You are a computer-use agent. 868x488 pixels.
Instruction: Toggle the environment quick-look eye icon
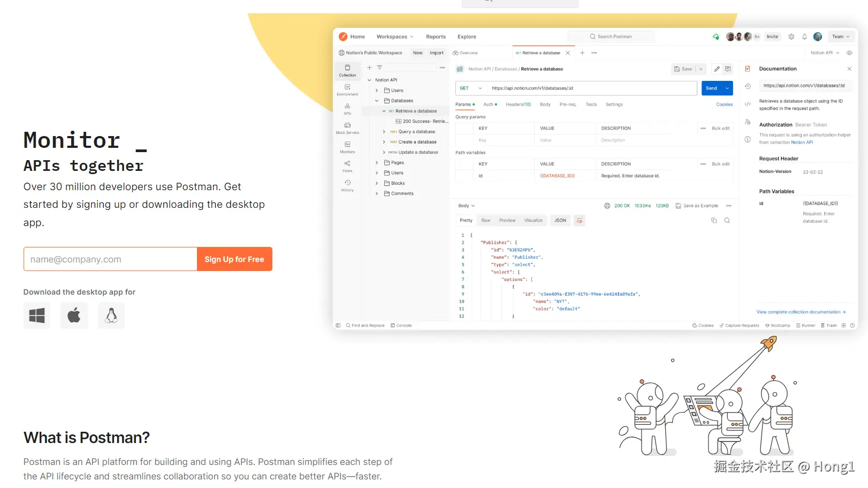(849, 52)
